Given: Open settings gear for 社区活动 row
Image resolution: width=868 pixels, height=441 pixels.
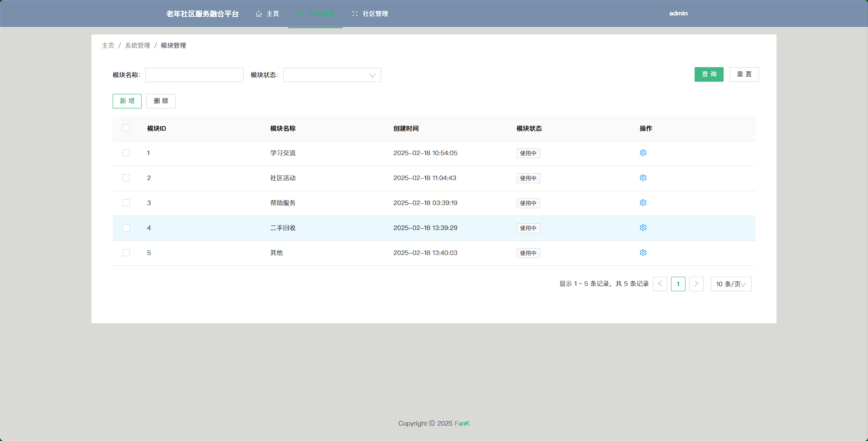Looking at the screenshot, I should 643,178.
